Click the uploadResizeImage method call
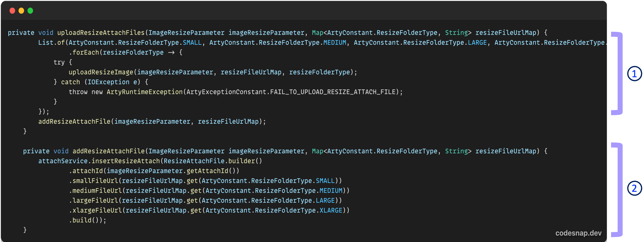 pos(101,72)
